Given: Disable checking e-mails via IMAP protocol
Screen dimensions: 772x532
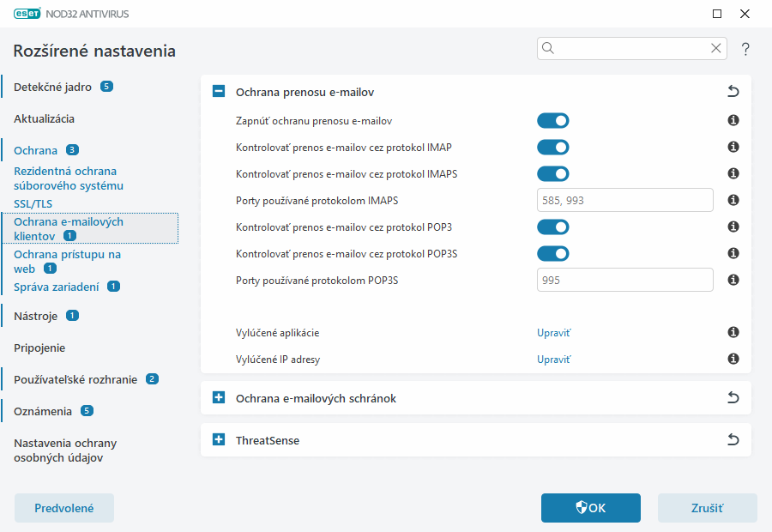Looking at the screenshot, I should coord(553,148).
